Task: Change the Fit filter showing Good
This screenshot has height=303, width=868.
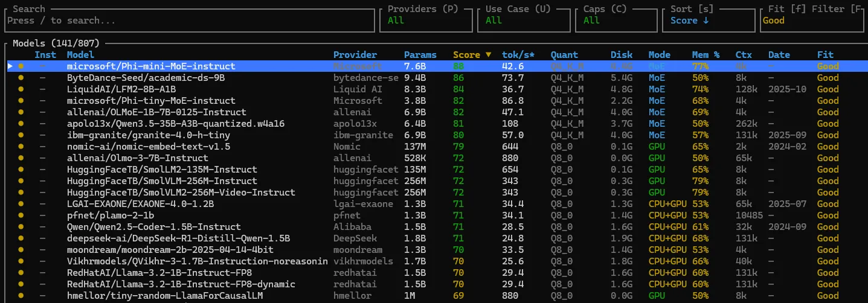Action: click(x=813, y=21)
